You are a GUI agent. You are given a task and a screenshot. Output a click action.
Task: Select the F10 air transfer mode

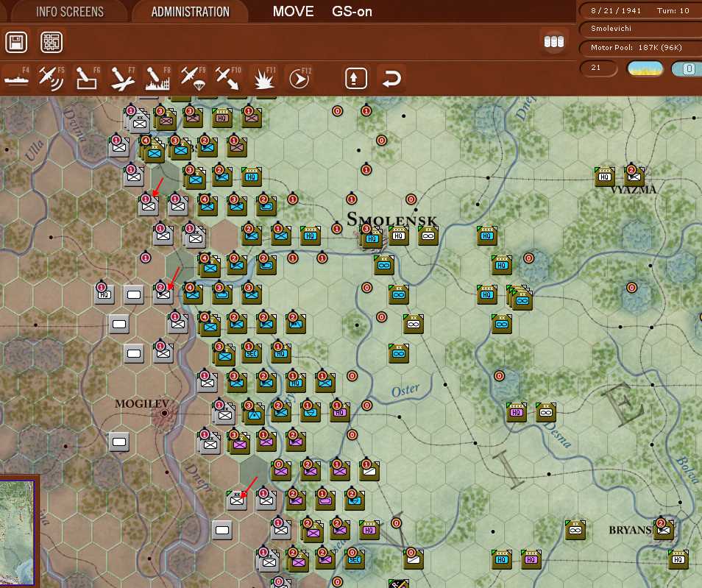click(x=228, y=78)
